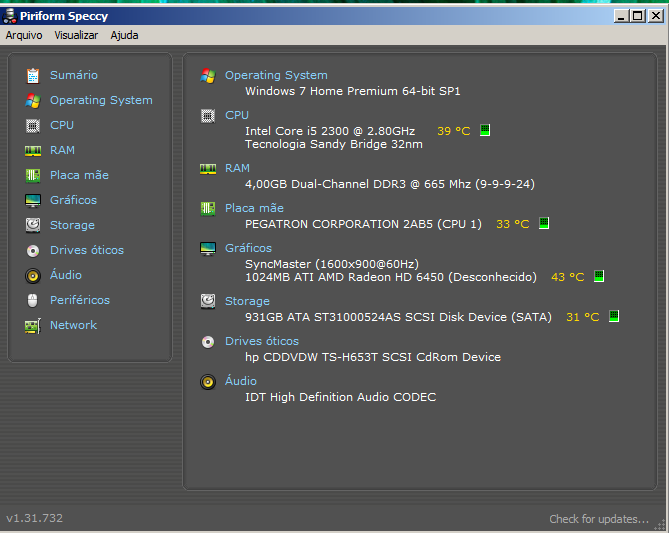Click the 31 °C storage temperature value
The width and height of the screenshot is (669, 533).
(582, 317)
